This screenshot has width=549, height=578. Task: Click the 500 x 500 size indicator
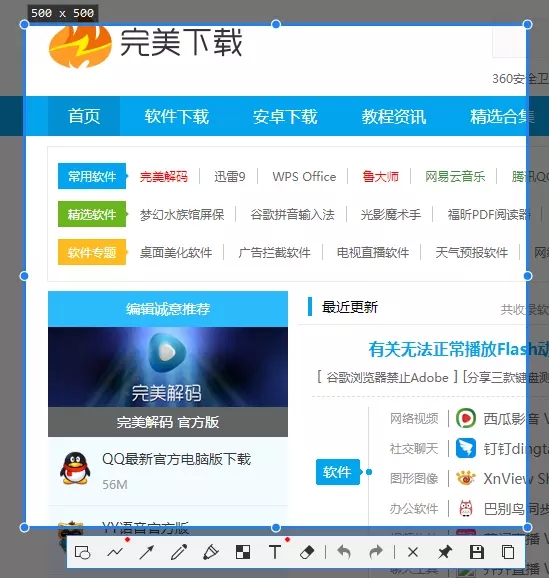tap(63, 13)
